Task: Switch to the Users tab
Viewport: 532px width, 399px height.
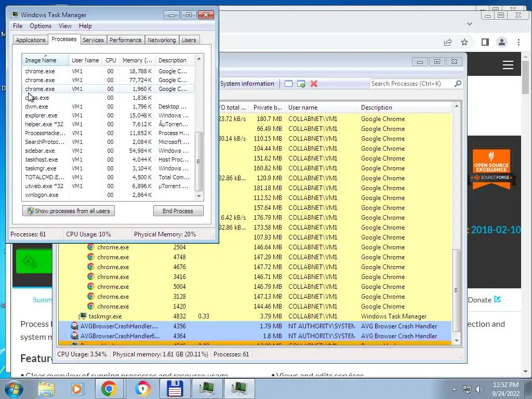Action: 189,40
